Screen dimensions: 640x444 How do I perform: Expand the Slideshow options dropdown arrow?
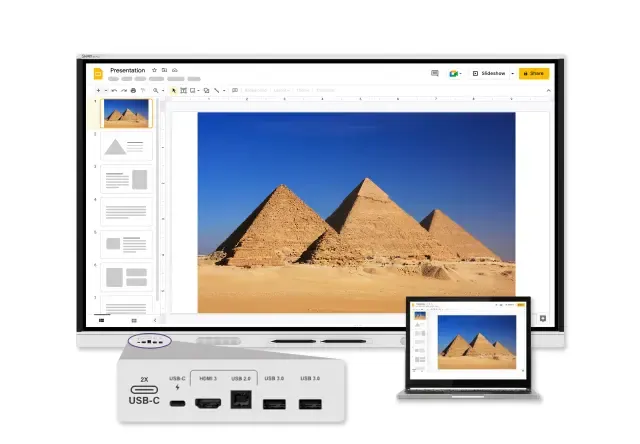(x=512, y=73)
